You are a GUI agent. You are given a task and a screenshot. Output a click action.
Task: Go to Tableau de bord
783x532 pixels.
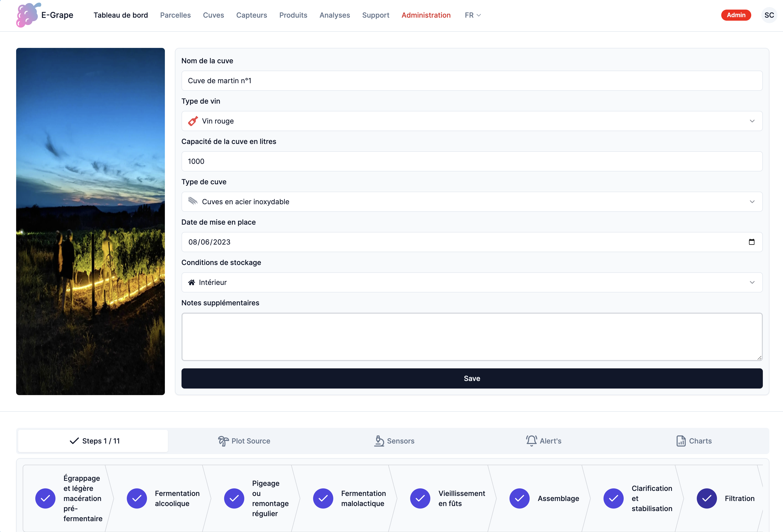coord(121,15)
